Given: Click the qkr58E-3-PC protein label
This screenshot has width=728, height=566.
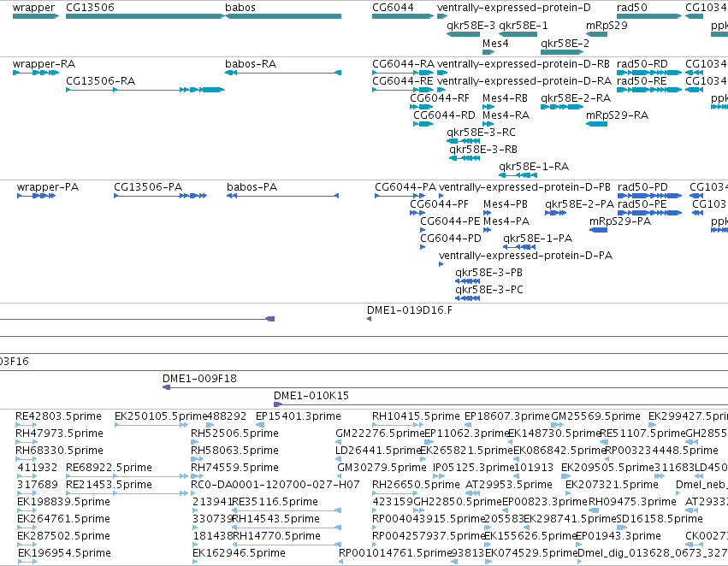Looking at the screenshot, I should click(x=489, y=290).
